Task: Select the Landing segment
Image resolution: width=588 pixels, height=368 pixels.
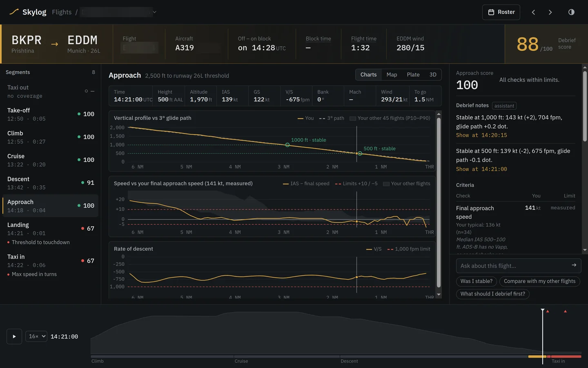Action: 51,233
